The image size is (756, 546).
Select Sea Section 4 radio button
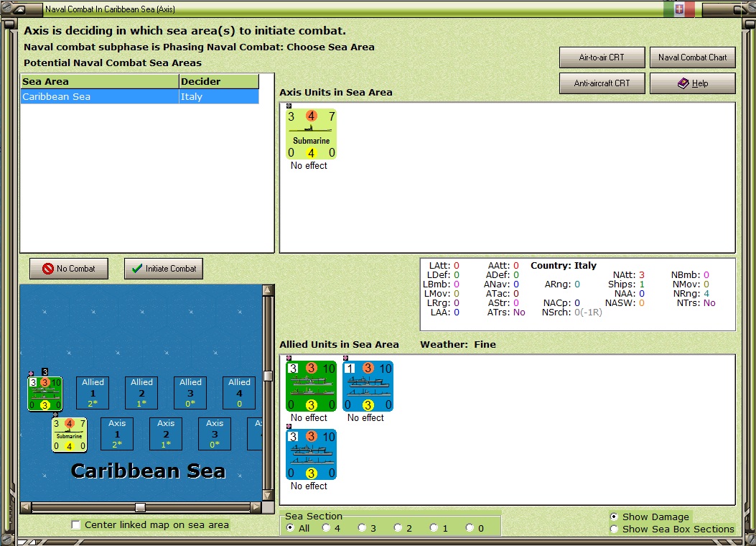pyautogui.click(x=326, y=528)
